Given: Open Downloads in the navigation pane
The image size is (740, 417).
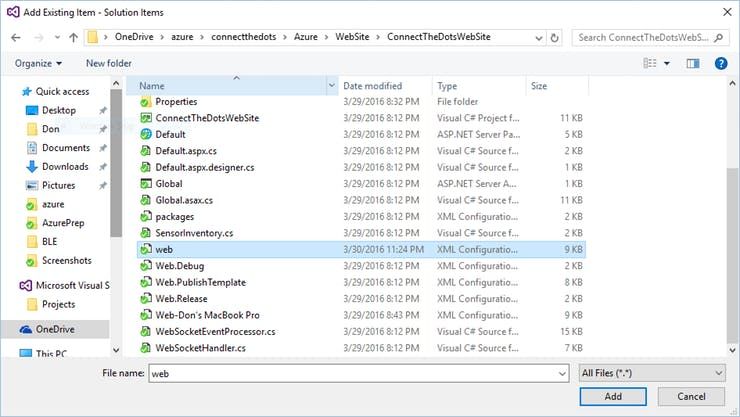Looking at the screenshot, I should 65,167.
